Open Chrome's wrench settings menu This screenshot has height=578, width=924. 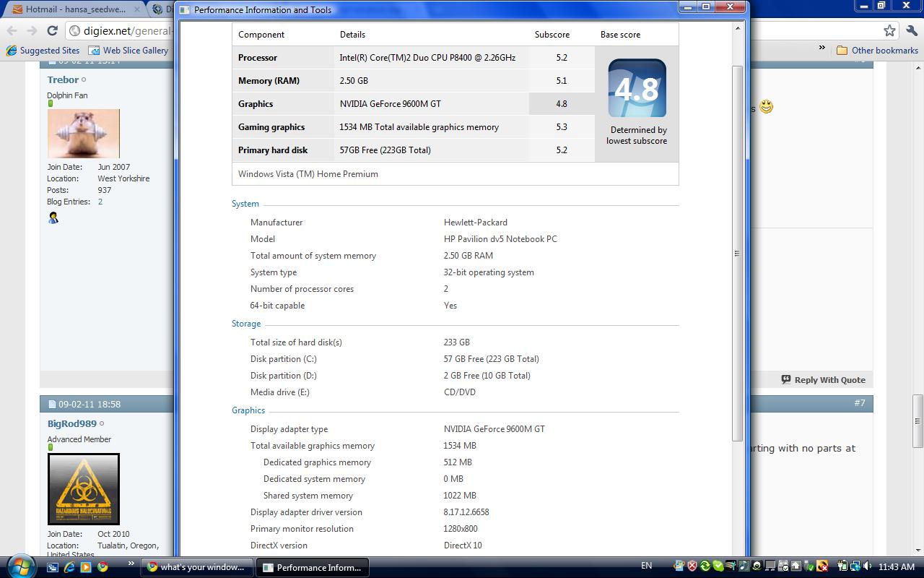pyautogui.click(x=910, y=30)
